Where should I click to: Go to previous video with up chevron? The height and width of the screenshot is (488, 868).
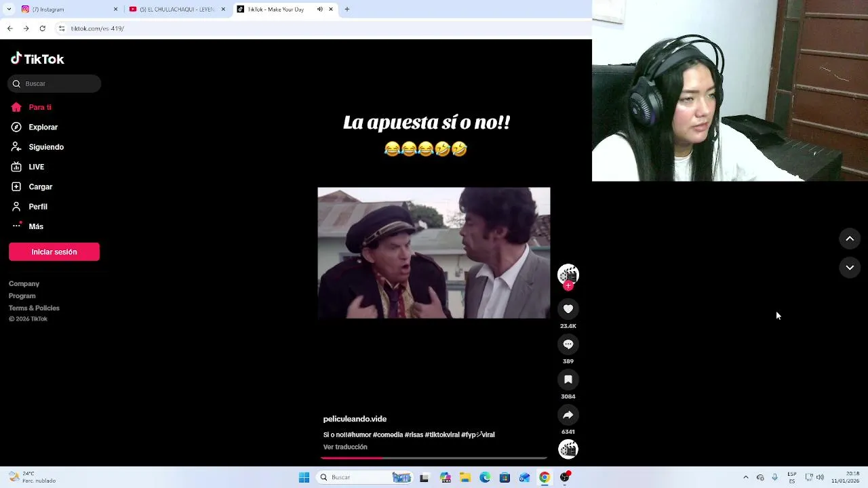[x=850, y=239]
